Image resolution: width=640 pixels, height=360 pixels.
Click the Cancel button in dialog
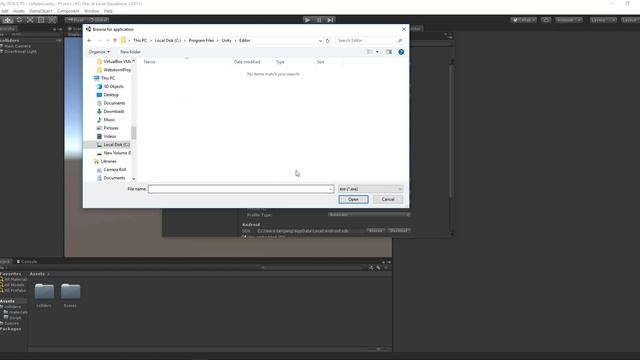click(388, 199)
